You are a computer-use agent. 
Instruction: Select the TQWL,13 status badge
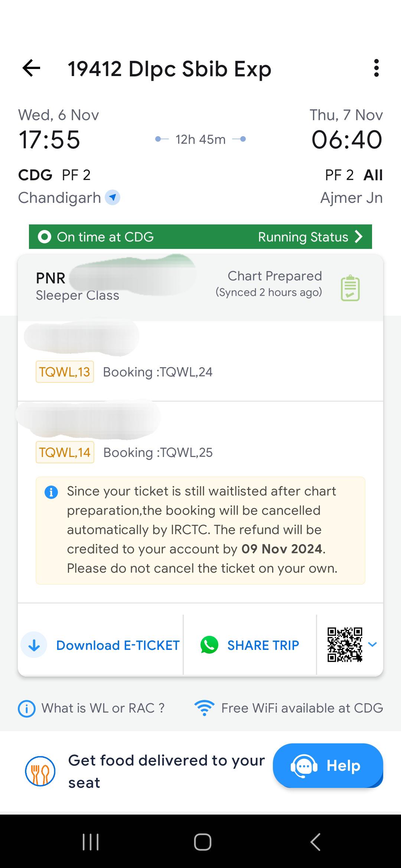tap(65, 372)
